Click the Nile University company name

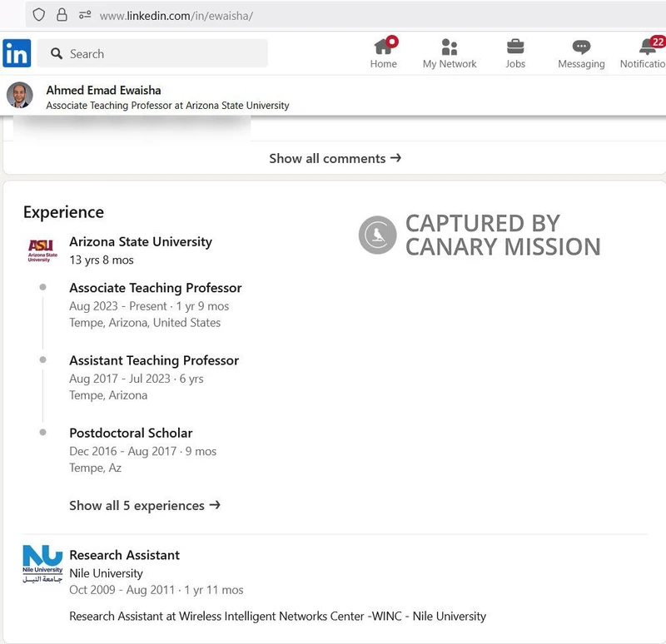point(107,573)
